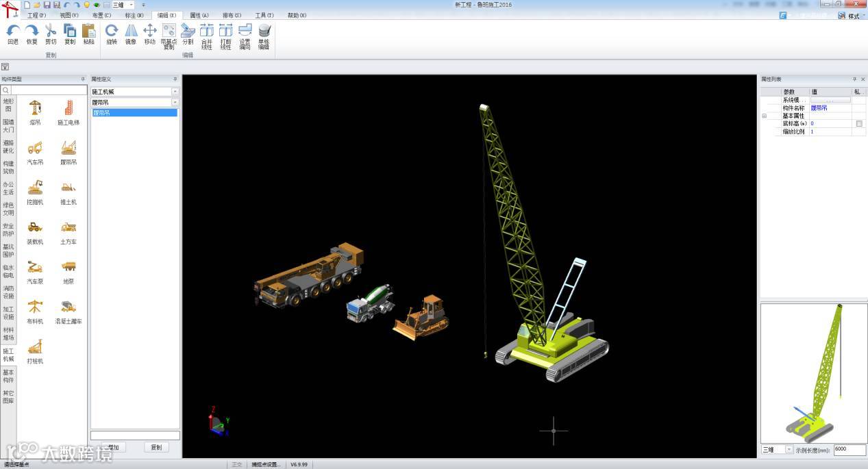The height and width of the screenshot is (469, 868).
Task: Pick the 挖掘机 excavator component
Action: (35, 192)
